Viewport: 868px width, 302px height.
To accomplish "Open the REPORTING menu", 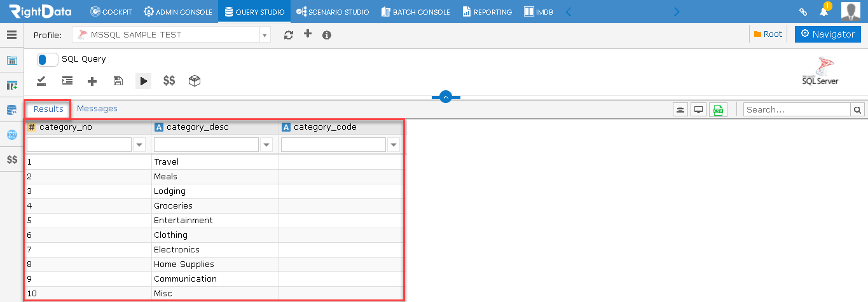I will [487, 11].
